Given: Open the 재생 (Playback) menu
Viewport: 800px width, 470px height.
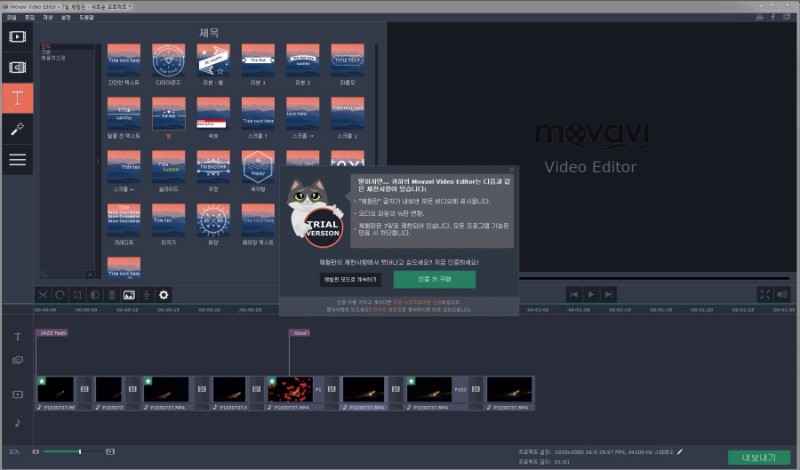Looking at the screenshot, I should 47,17.
